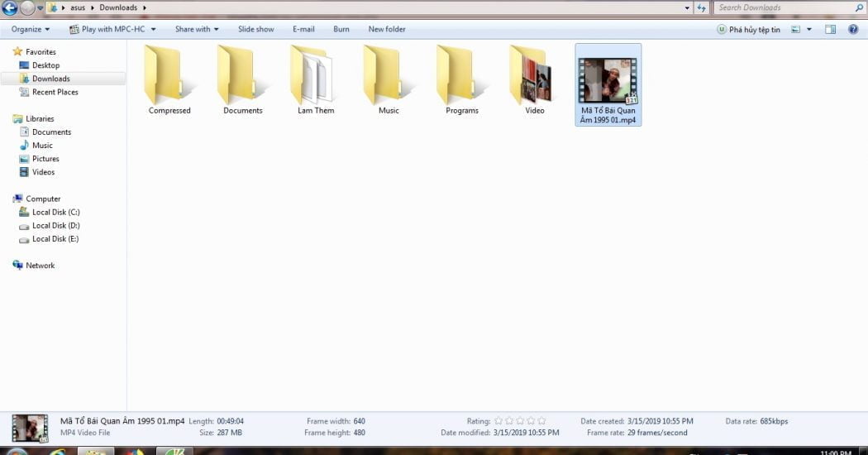This screenshot has height=455, width=868.
Task: Click Frame rate 29 frames/second value
Action: point(657,433)
